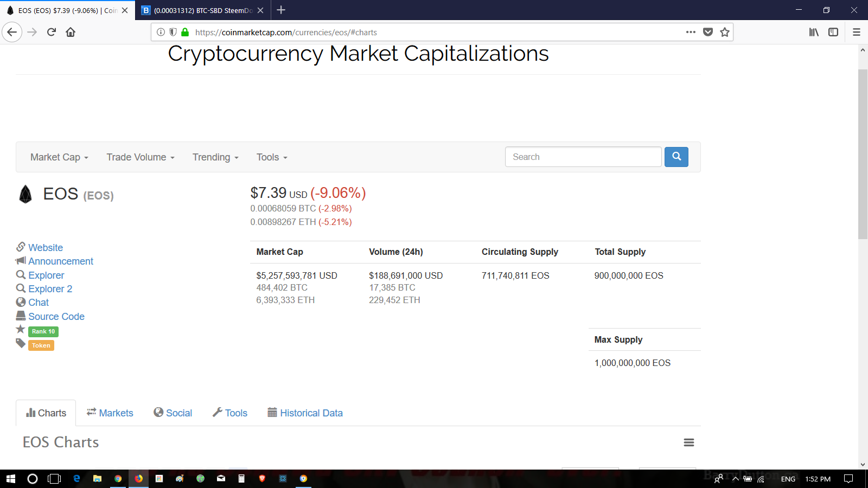
Task: Open a new browser tab
Action: click(x=281, y=10)
